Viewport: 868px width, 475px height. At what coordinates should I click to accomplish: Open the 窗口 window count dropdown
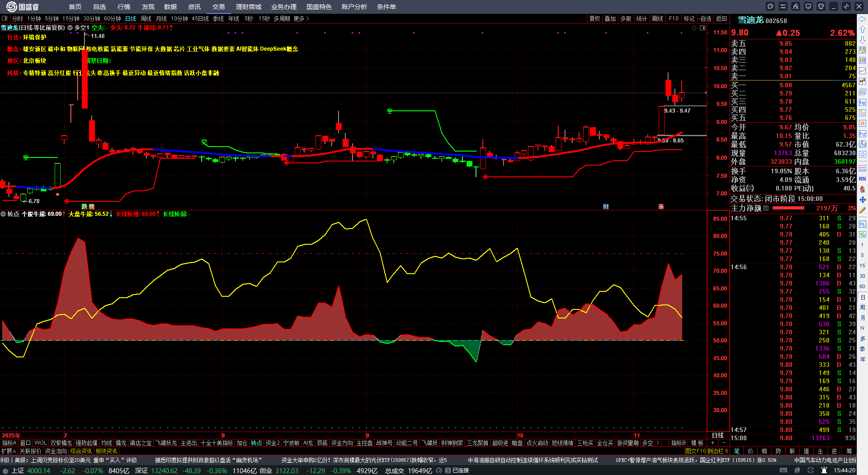25,443
